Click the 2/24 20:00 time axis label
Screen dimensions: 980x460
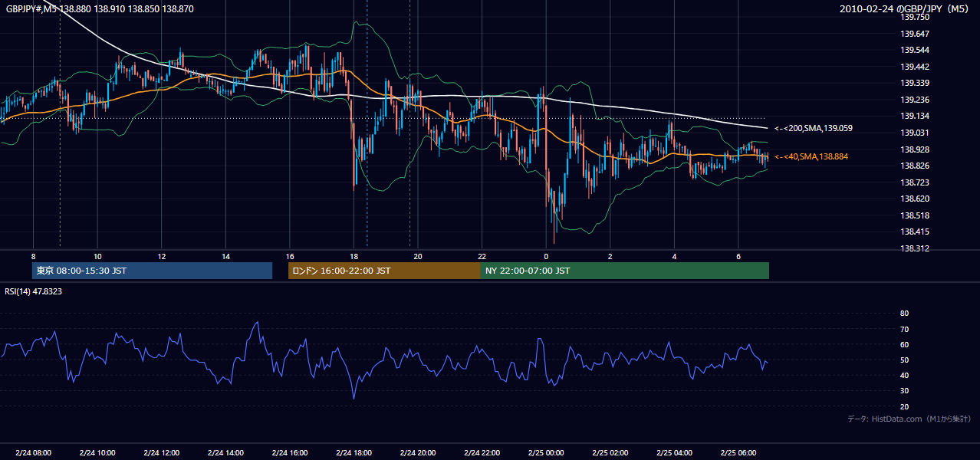click(x=418, y=452)
